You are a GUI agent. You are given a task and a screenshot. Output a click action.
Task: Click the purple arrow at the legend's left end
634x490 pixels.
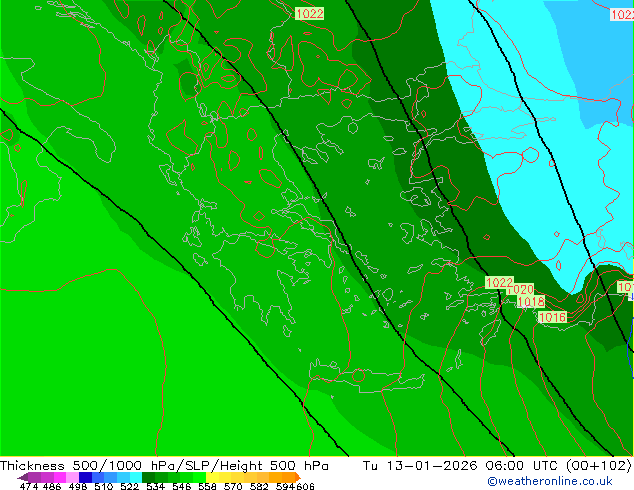(23, 477)
